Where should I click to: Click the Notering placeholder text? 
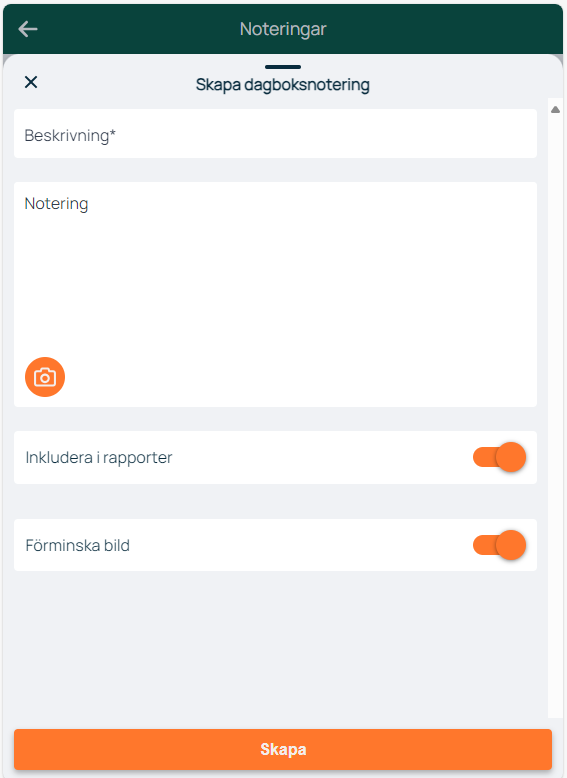[56, 203]
